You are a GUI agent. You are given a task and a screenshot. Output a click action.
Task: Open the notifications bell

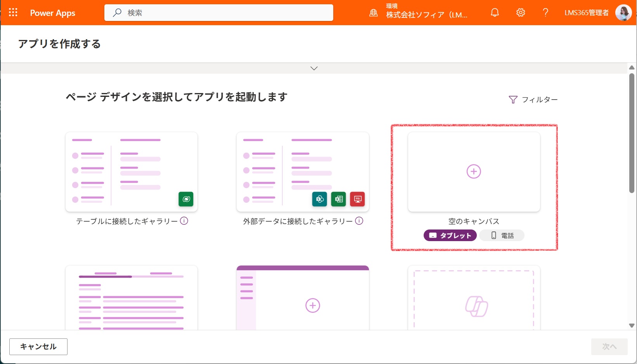(x=495, y=13)
